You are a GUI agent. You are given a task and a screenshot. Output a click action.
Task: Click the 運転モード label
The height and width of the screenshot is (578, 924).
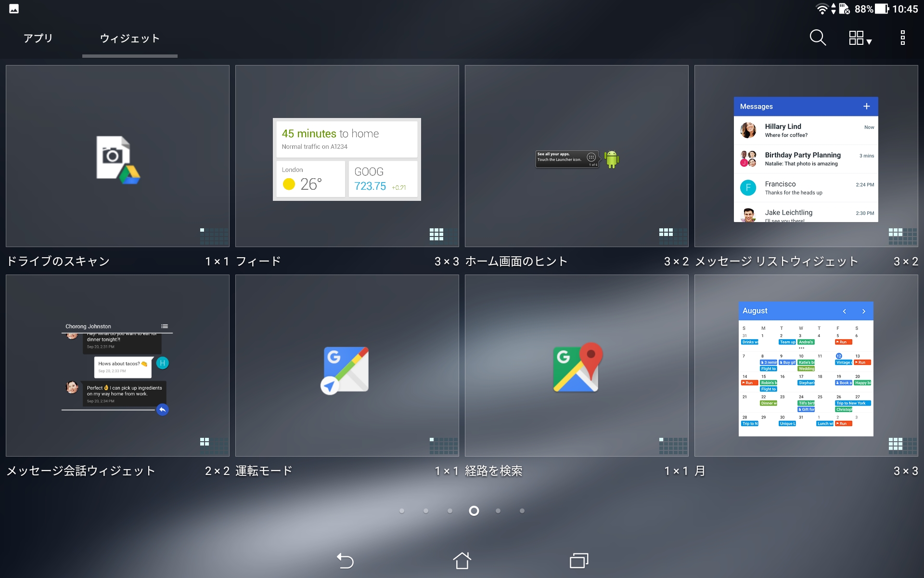[x=264, y=471]
